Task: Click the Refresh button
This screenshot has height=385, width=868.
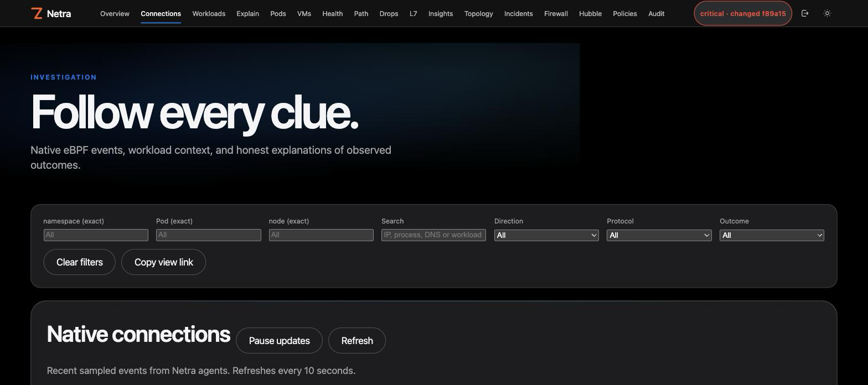Action: (357, 341)
